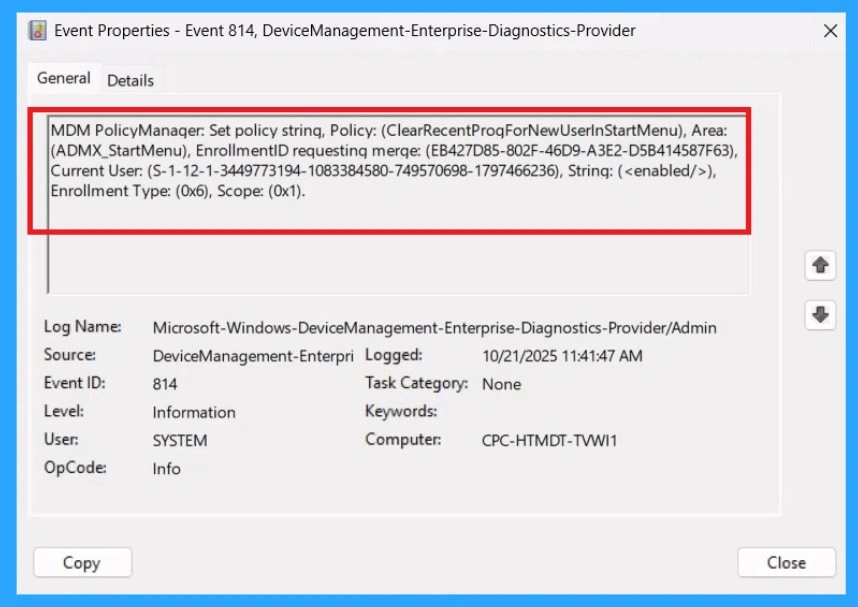Open the General tab

63,78
